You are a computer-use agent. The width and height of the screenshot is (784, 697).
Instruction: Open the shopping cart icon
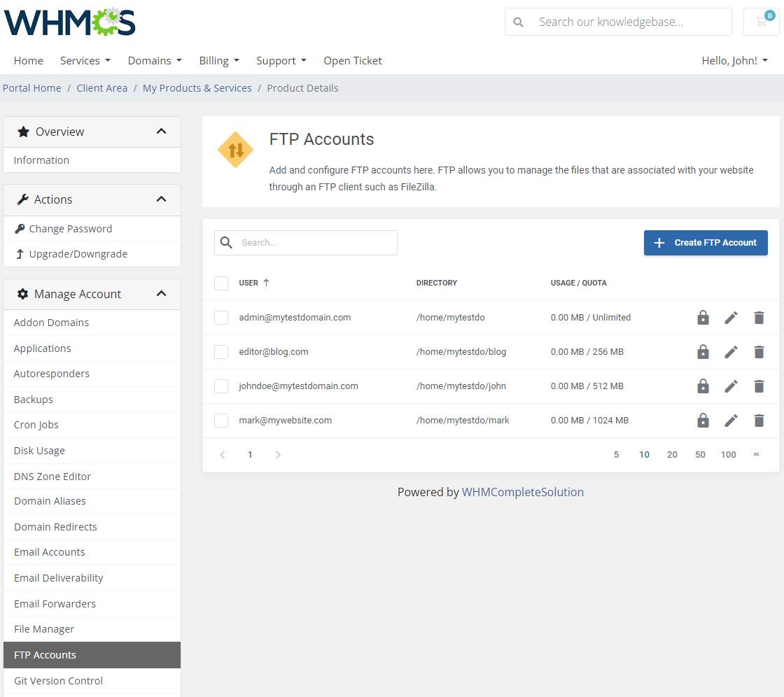[x=762, y=22]
